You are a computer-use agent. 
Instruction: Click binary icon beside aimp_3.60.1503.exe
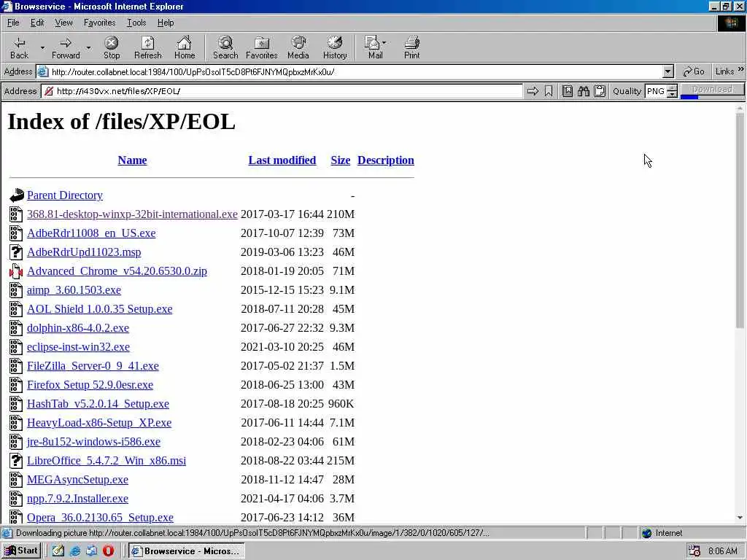point(16,290)
